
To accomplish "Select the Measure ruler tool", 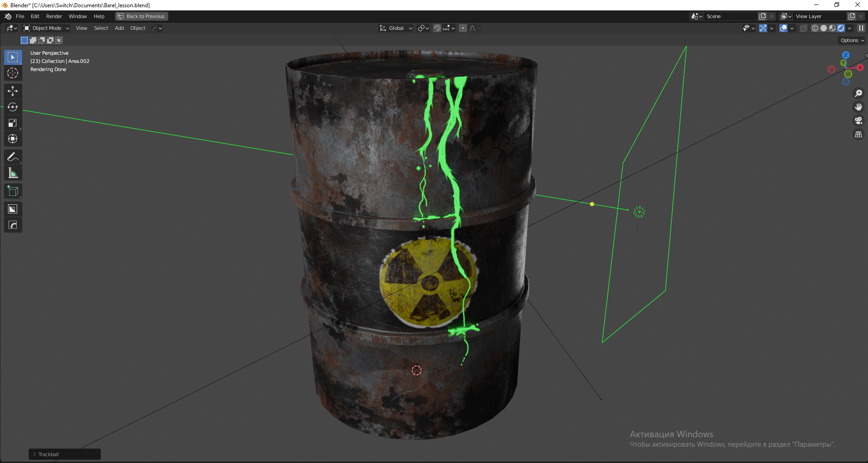I will [13, 173].
